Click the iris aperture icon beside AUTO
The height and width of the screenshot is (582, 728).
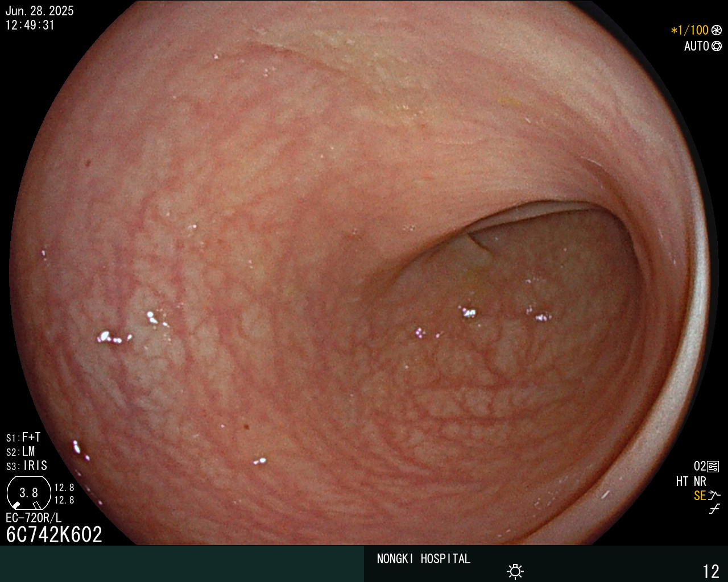(x=716, y=46)
